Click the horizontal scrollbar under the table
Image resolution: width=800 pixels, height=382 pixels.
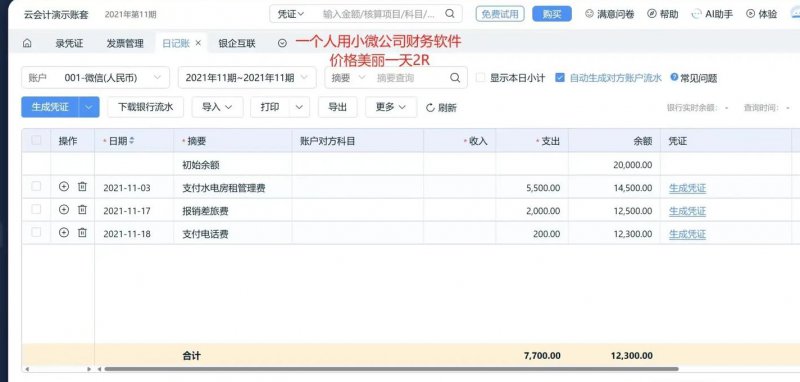[x=391, y=369]
